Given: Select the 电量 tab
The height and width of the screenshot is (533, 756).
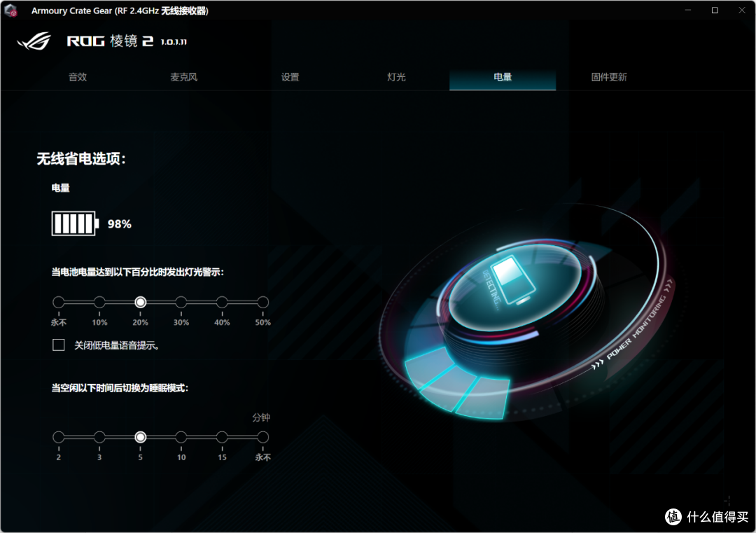Looking at the screenshot, I should click(x=503, y=77).
